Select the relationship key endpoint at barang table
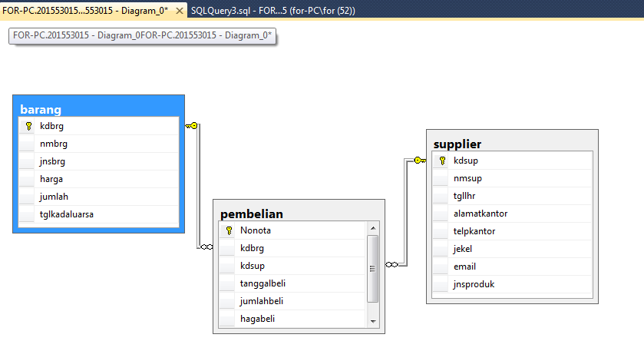Screen dimensions: 644x351 click(191, 125)
